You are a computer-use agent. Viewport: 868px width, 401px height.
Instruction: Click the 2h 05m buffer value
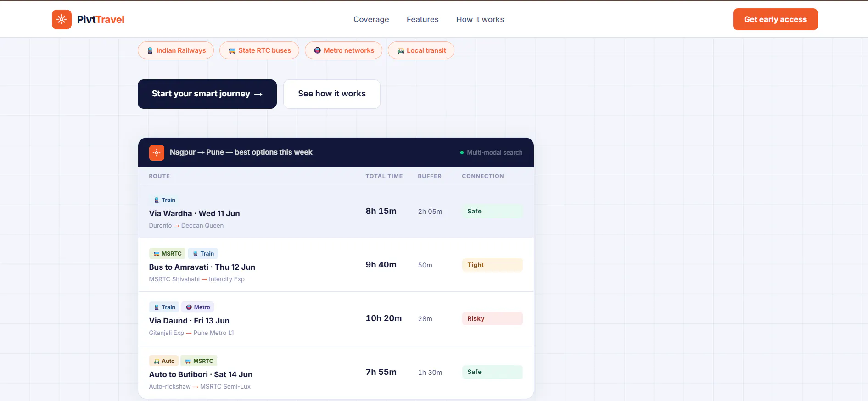[430, 212]
